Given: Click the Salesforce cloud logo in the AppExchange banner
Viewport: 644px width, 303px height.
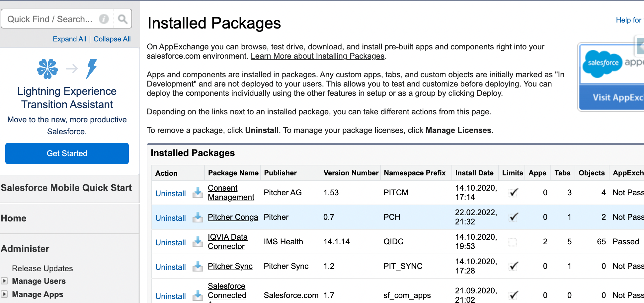Looking at the screenshot, I should pyautogui.click(x=603, y=63).
